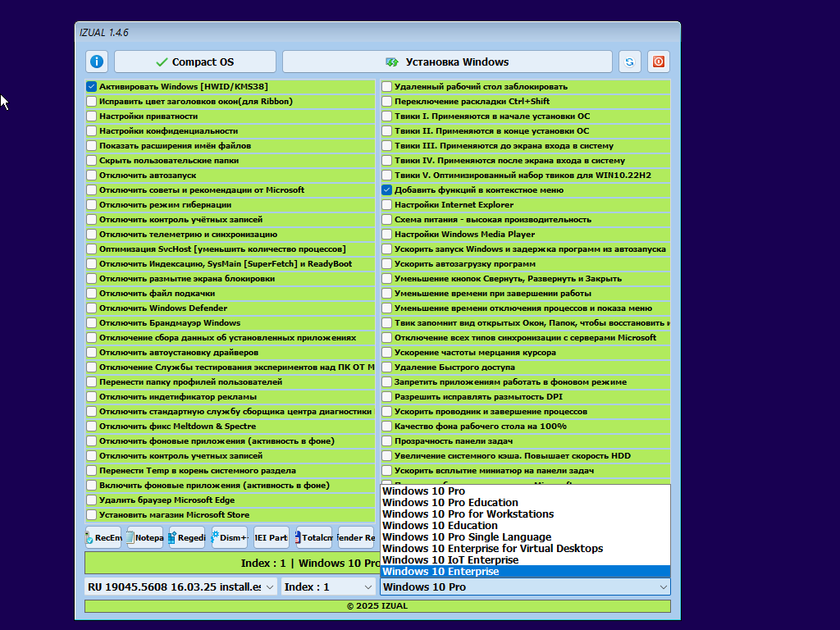
Task: Tick Перенести папку профилей пользователей
Action: point(92,382)
